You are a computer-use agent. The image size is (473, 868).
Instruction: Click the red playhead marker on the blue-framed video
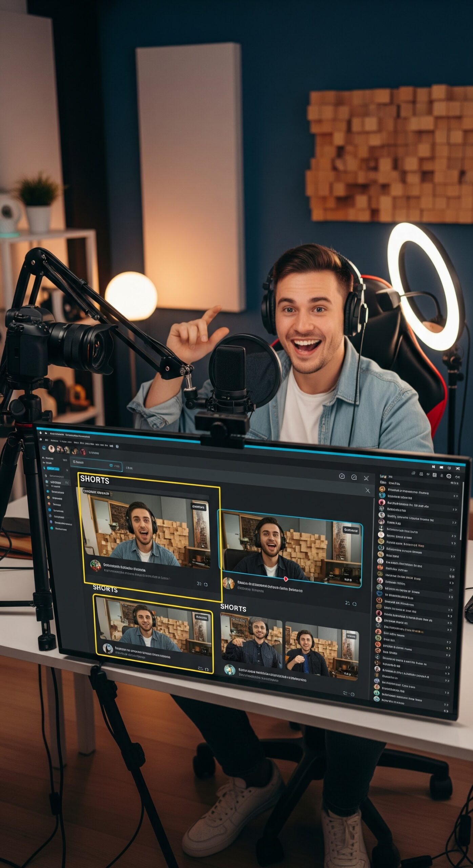point(286,579)
